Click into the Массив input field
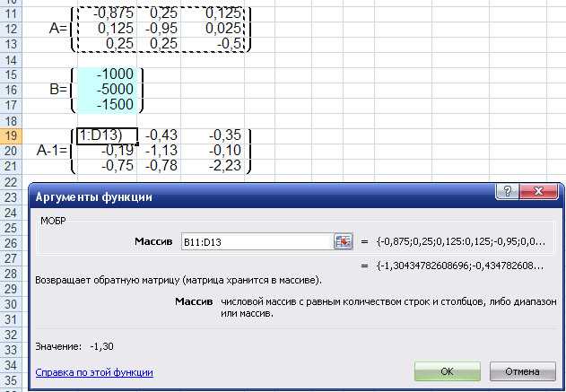This screenshot has height=392, width=566. [257, 241]
